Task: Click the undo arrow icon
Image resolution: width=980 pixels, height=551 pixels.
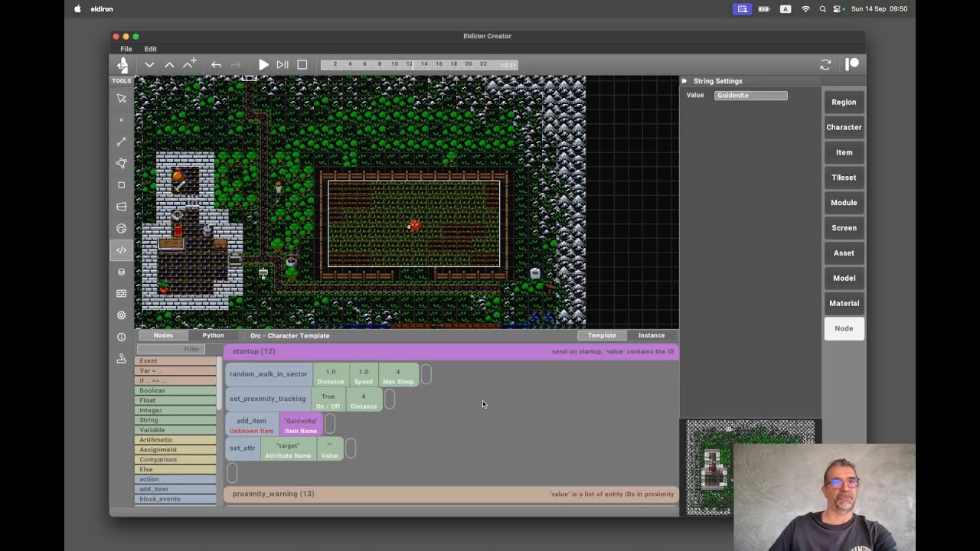Action: click(216, 65)
